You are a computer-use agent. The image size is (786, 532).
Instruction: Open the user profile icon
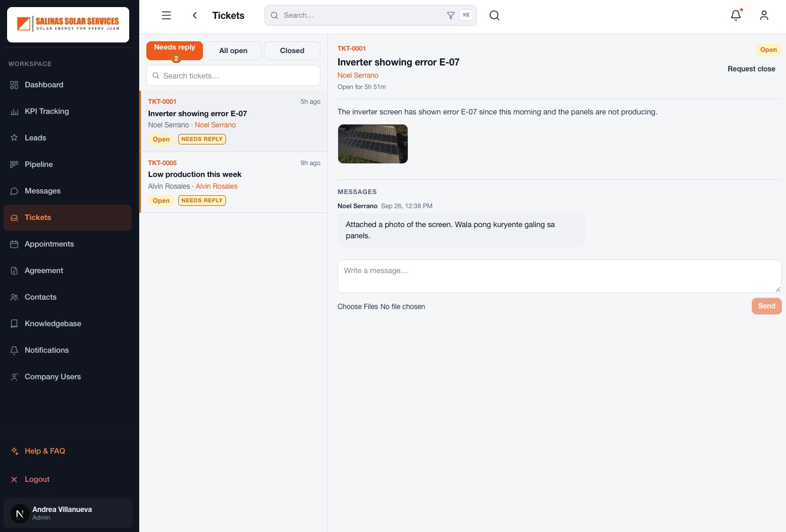764,15
